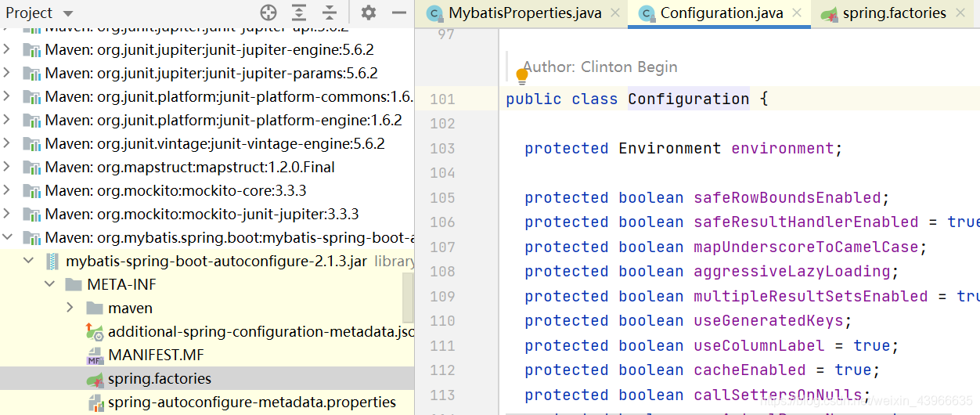This screenshot has height=415, width=980.
Task: Click the cacheEnabled field
Action: click(750, 370)
